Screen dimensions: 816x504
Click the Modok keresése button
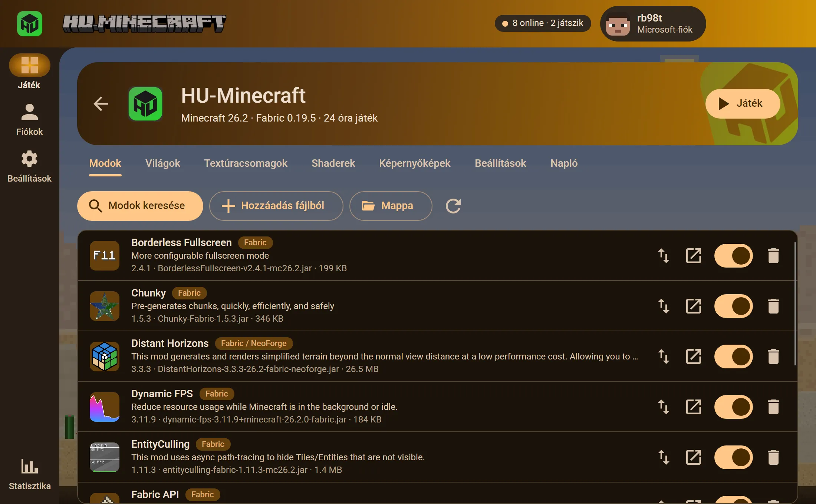coord(140,206)
